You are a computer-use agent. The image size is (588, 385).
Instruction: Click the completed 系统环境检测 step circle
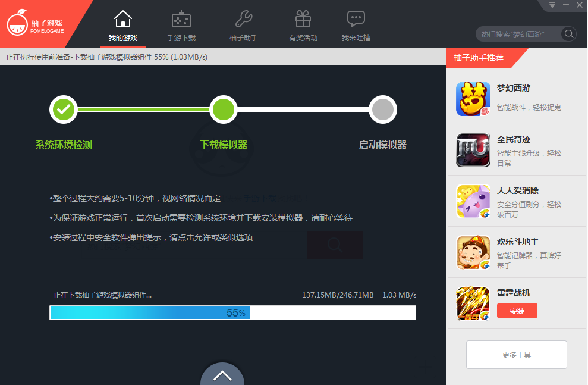pos(64,109)
